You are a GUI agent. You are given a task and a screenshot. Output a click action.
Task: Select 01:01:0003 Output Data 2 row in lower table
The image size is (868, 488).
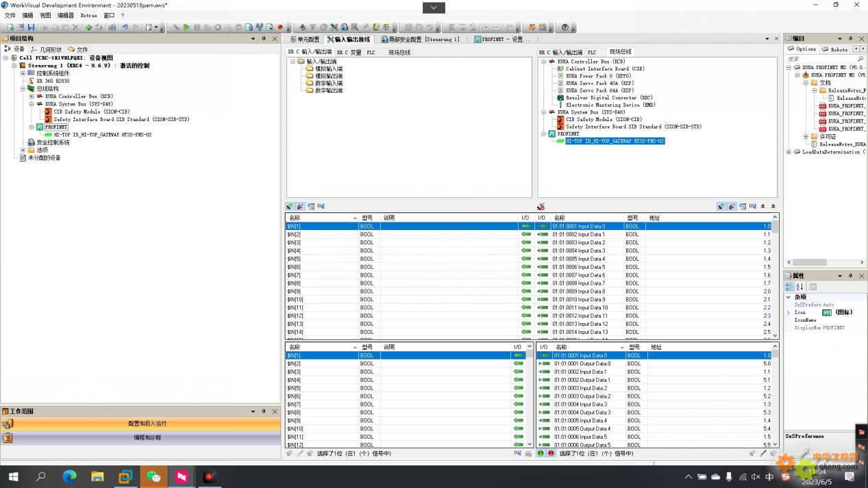(654, 396)
